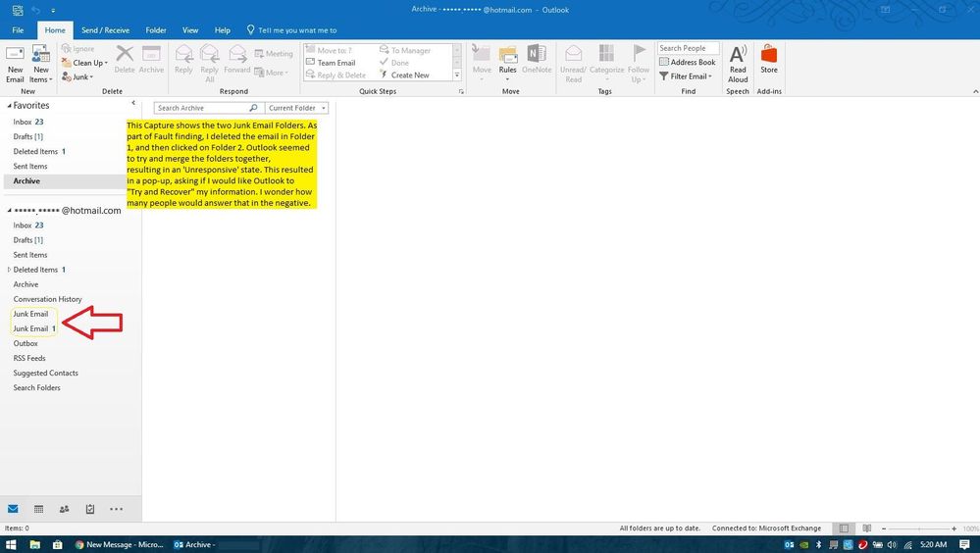Collapse the Favorites section

9,106
